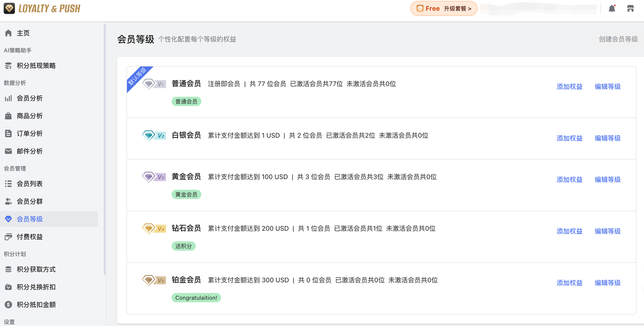Open 会员分析 via bar chart icon
Screen dimensions: 644x326
pyautogui.click(x=9, y=98)
